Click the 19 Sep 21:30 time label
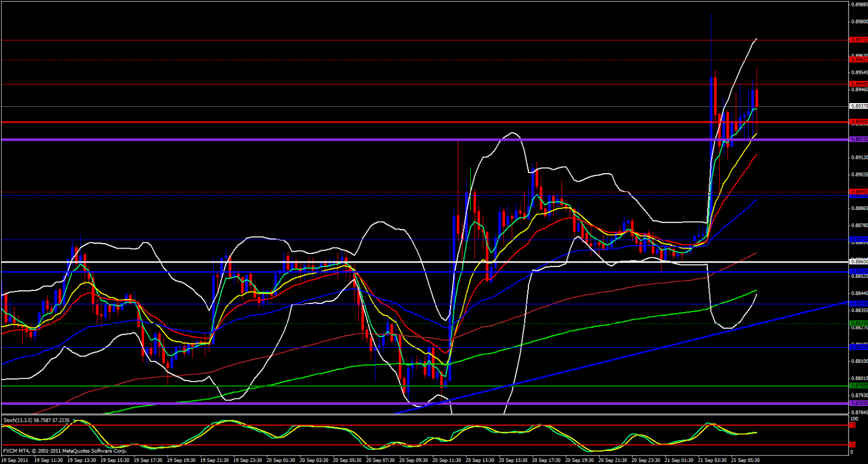 tap(214, 460)
